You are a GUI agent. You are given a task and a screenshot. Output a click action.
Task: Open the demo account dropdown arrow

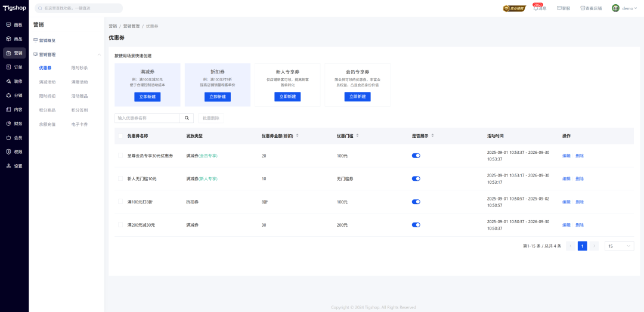click(636, 8)
